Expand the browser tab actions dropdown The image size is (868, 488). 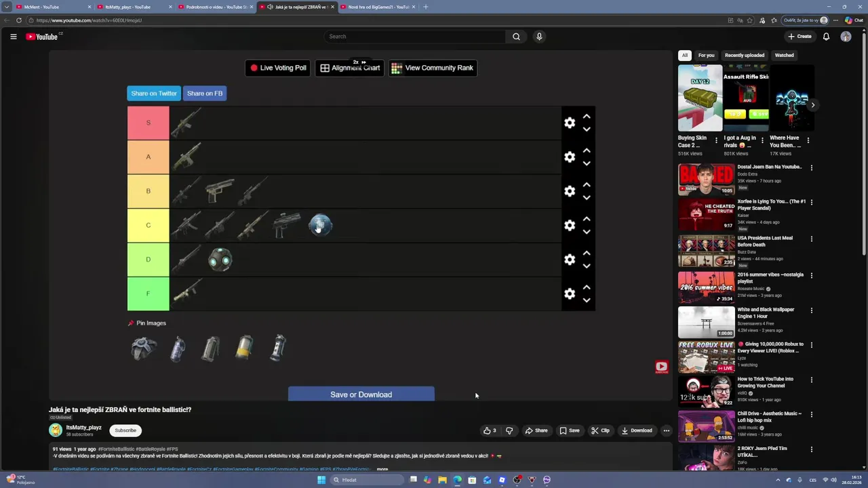point(7,7)
